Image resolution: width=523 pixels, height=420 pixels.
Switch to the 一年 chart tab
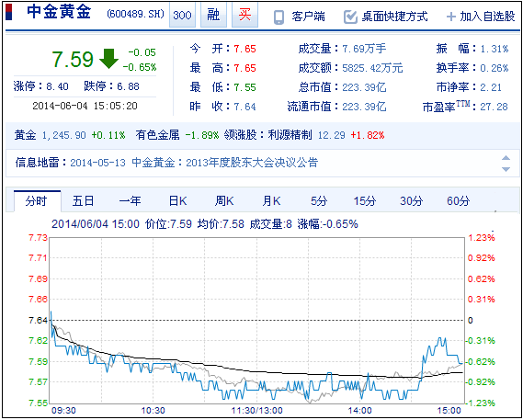click(131, 201)
